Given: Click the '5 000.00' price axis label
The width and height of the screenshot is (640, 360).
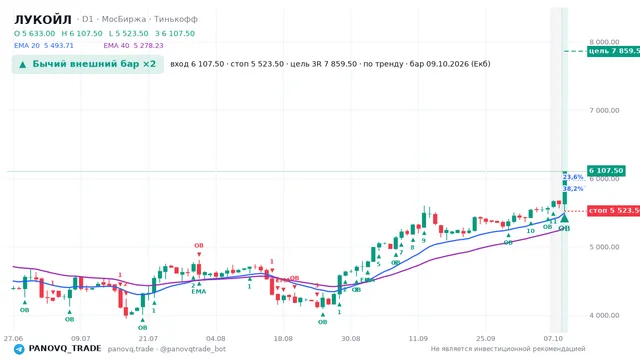Looking at the screenshot, I should [604, 247].
